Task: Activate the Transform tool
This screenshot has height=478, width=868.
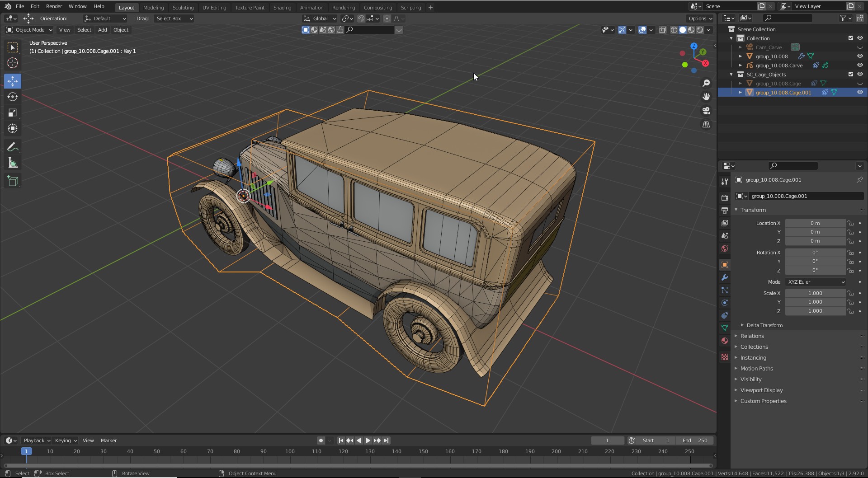Action: tap(13, 128)
